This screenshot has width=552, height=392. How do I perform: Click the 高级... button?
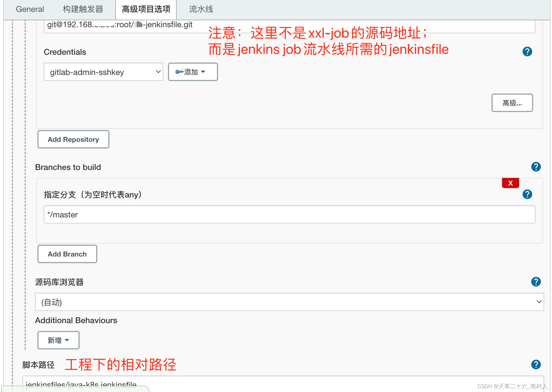coord(512,103)
